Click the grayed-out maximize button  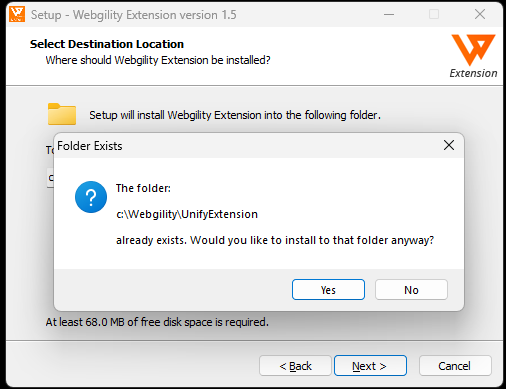coord(434,14)
